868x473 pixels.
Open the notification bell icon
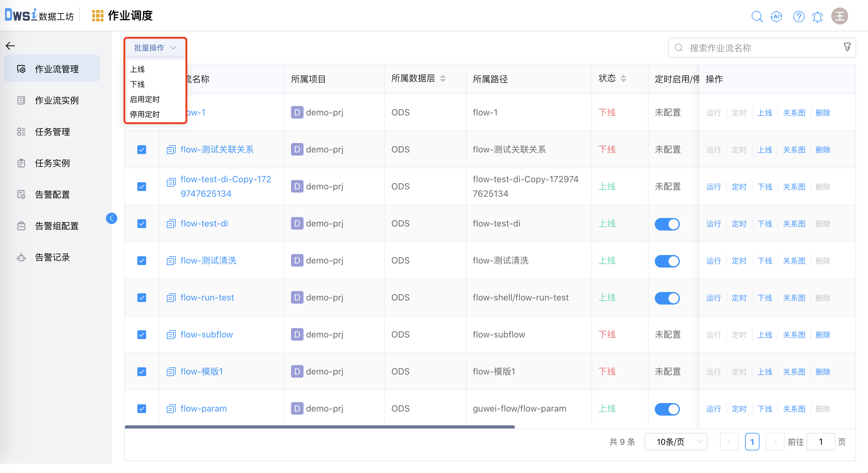(x=818, y=16)
